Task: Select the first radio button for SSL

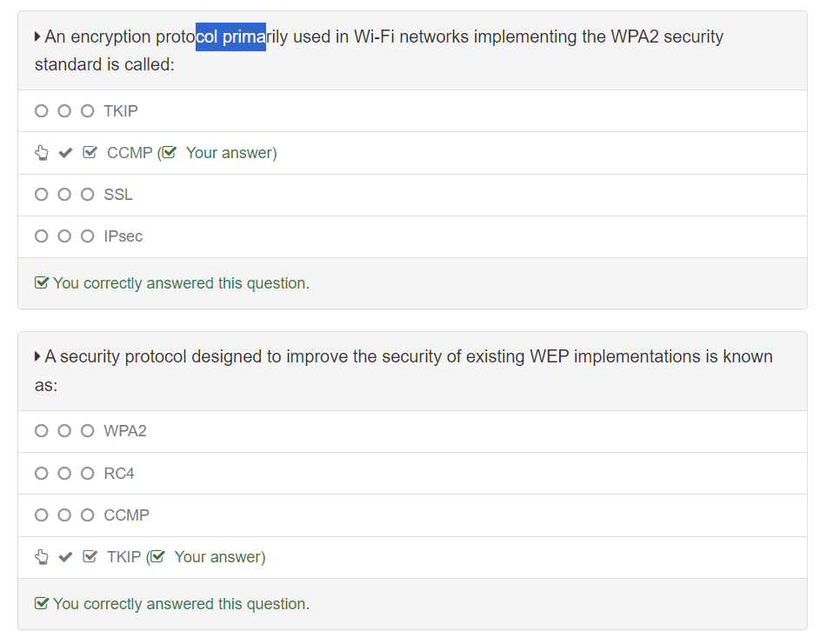Action: coord(41,195)
